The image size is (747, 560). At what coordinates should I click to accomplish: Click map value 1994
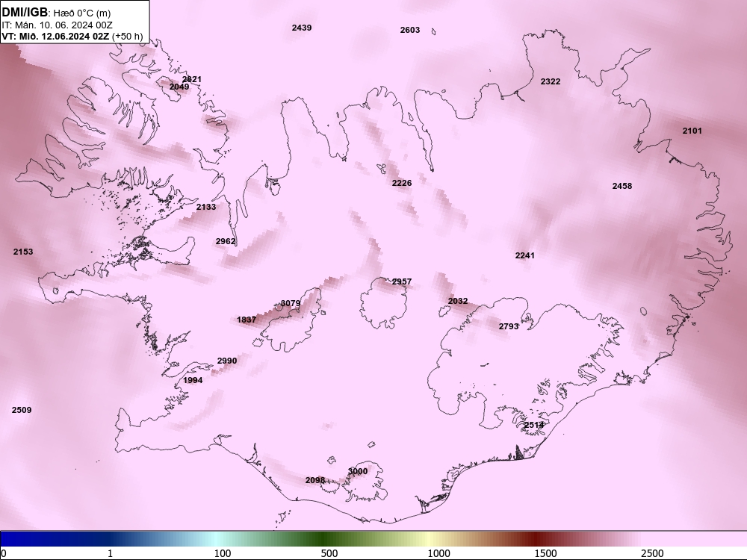coord(193,380)
